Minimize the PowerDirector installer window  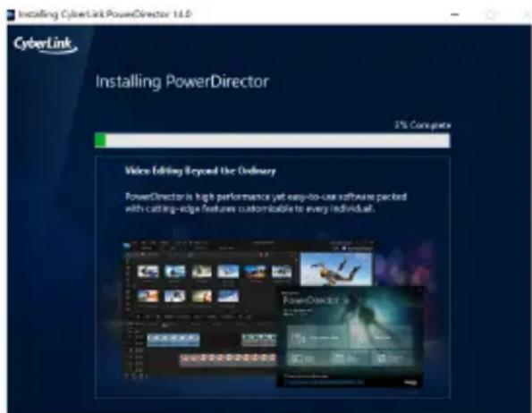[455, 14]
